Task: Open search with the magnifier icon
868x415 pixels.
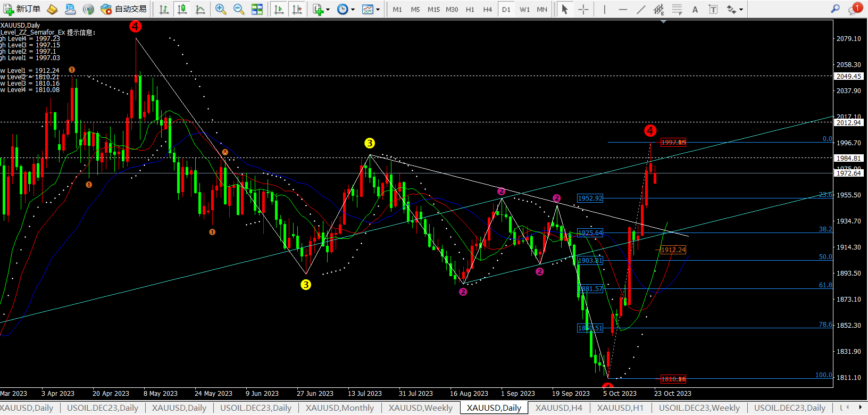Action: 836,9
